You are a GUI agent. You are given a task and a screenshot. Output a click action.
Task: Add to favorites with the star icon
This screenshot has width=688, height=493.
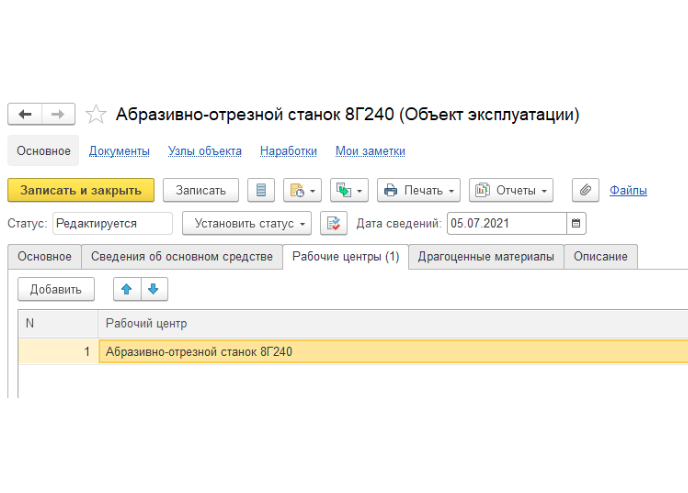(96, 114)
